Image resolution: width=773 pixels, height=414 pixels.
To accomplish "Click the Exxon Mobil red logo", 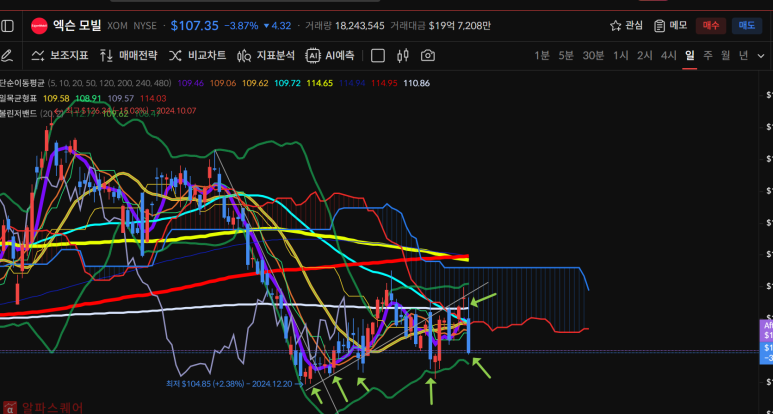I will [39, 26].
